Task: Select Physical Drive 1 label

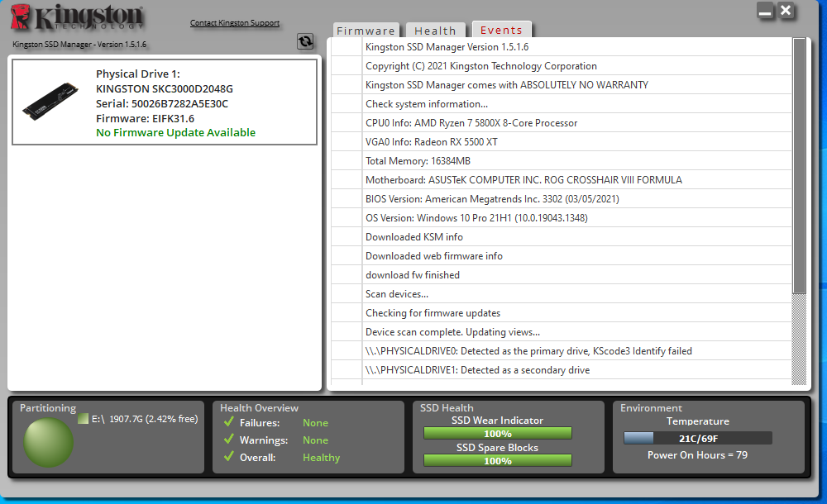Action: [137, 74]
